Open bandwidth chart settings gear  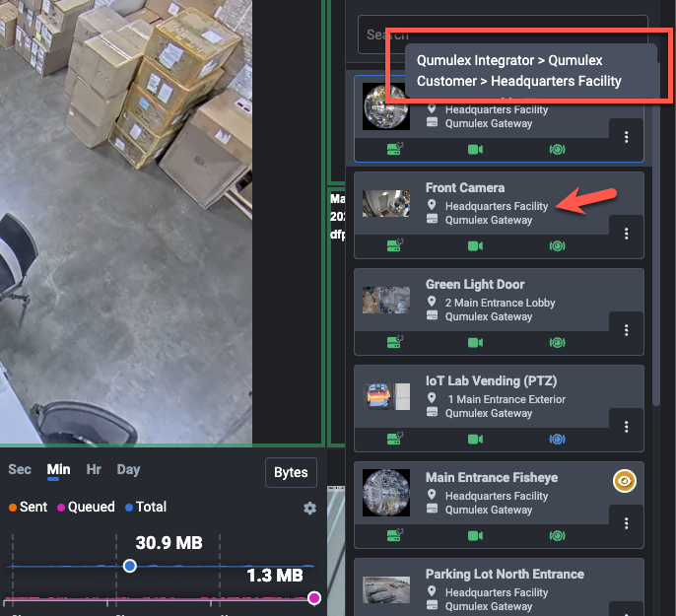click(309, 509)
